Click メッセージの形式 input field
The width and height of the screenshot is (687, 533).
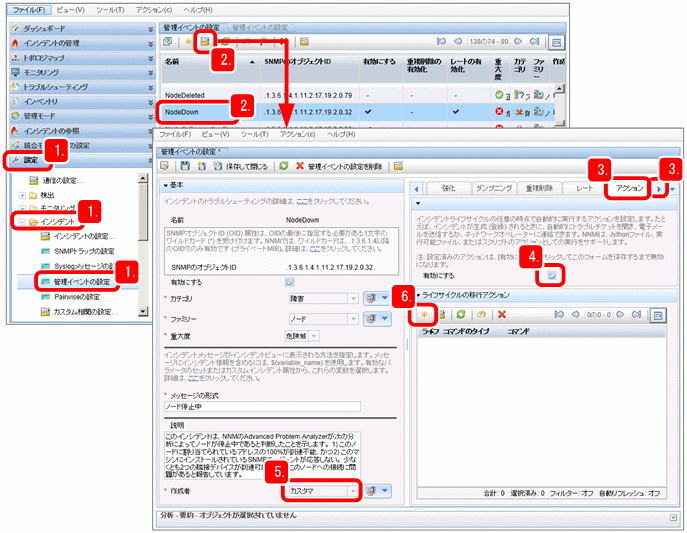pyautogui.click(x=262, y=407)
